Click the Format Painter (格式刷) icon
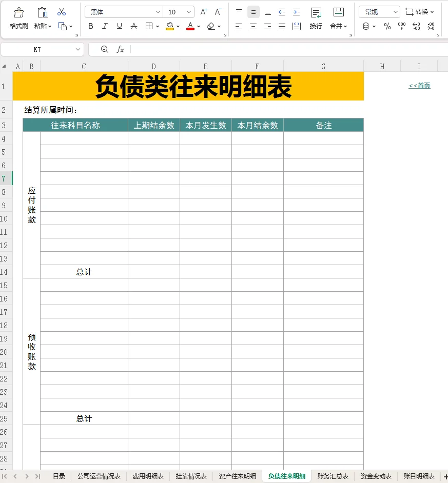The width and height of the screenshot is (448, 483). 18,13
